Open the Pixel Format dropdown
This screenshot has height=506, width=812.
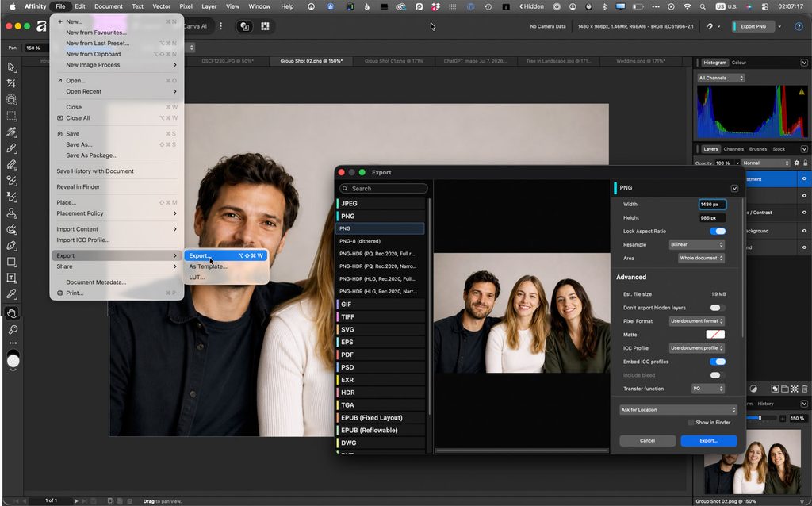[x=696, y=321]
